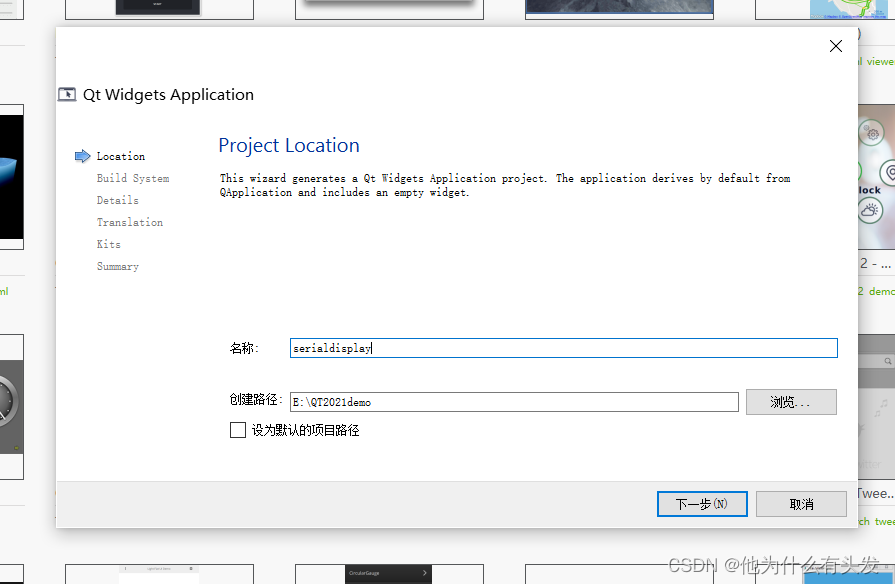Click the Qt Widgets Application title icon
Screen dimensions: 895x584
(x=67, y=94)
